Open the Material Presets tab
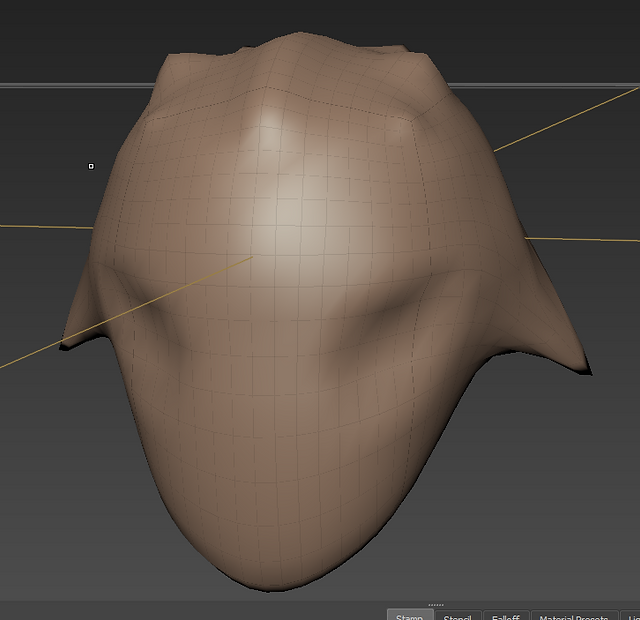640x620 pixels. tap(573, 615)
